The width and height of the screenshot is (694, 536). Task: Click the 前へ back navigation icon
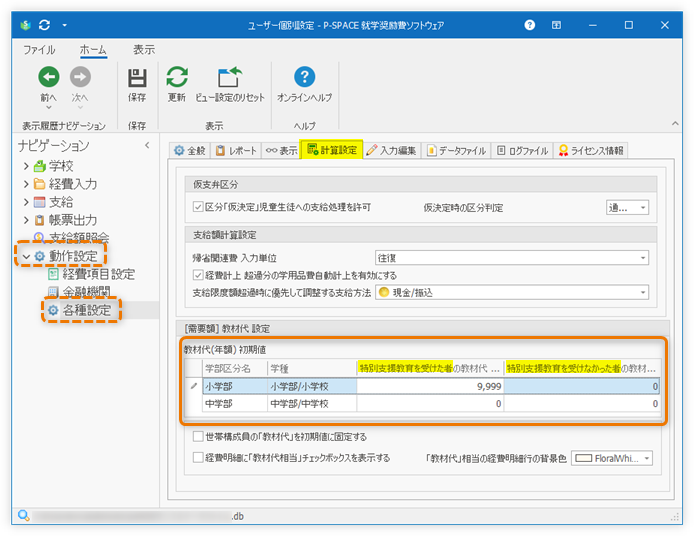(x=48, y=78)
